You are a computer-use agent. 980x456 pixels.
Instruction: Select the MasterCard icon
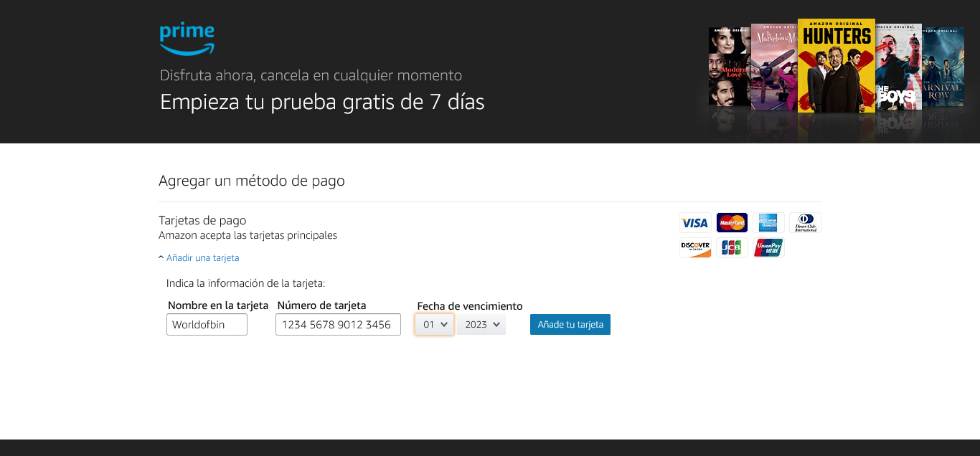click(x=732, y=223)
